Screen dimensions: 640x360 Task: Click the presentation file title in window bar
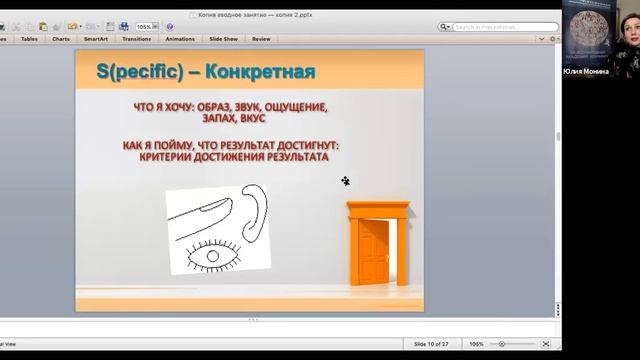pyautogui.click(x=255, y=15)
